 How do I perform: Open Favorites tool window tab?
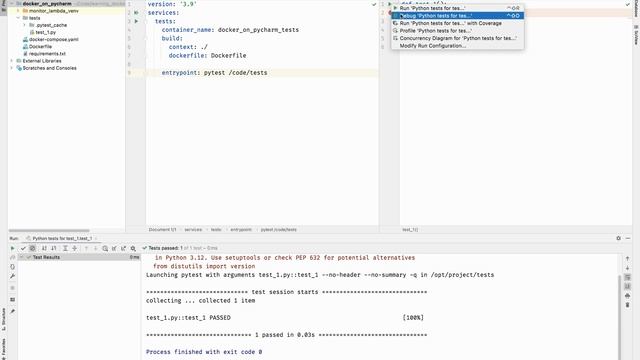click(4, 348)
